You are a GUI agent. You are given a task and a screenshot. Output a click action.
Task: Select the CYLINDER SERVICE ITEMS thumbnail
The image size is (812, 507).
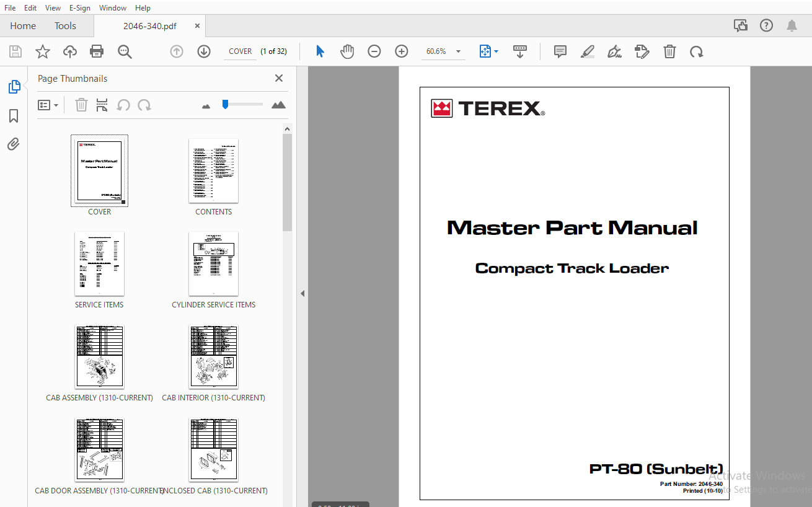213,264
